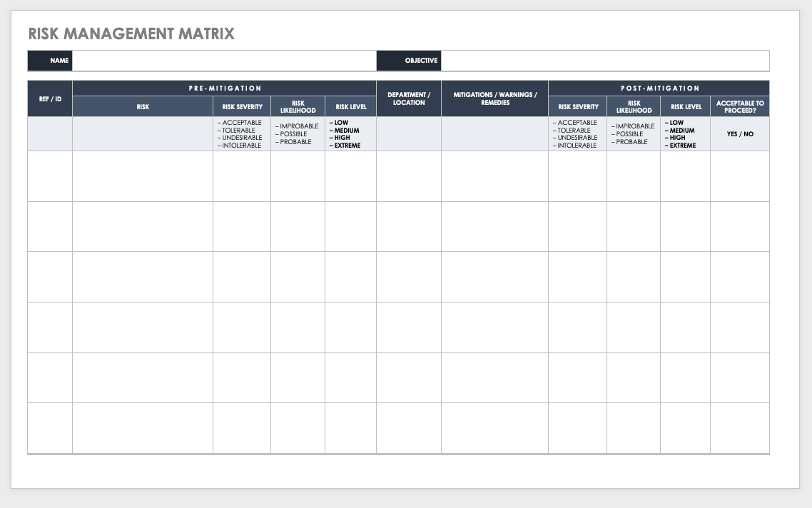This screenshot has height=508, width=812.
Task: Click the first empty Acceptable to Proceed cell
Action: 740,176
